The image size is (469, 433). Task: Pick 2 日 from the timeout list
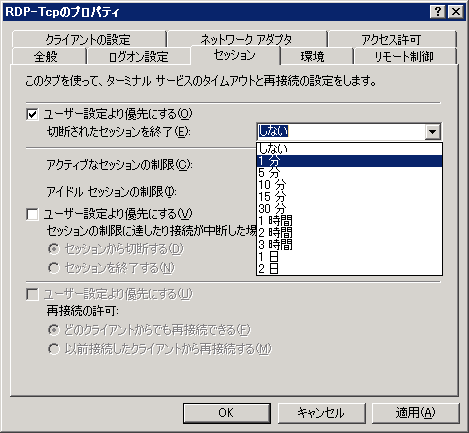point(349,269)
